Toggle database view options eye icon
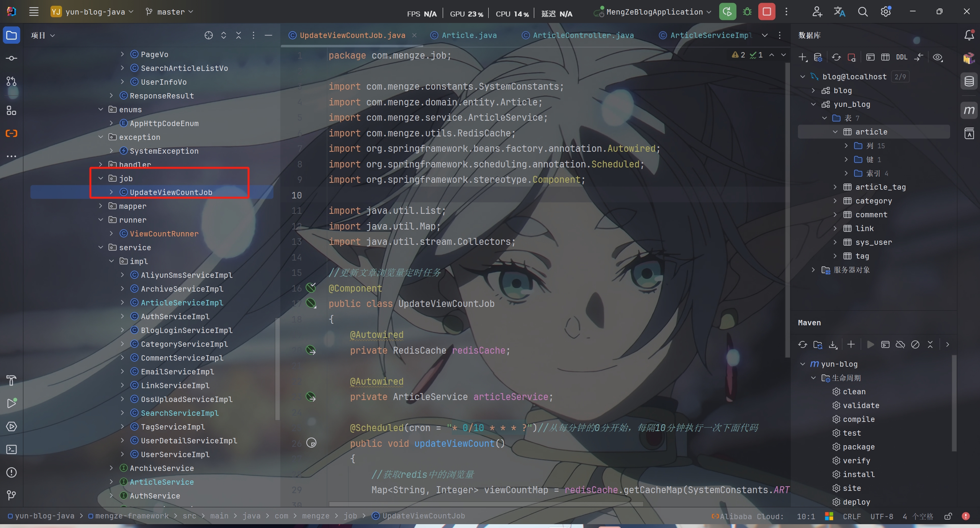 (937, 57)
